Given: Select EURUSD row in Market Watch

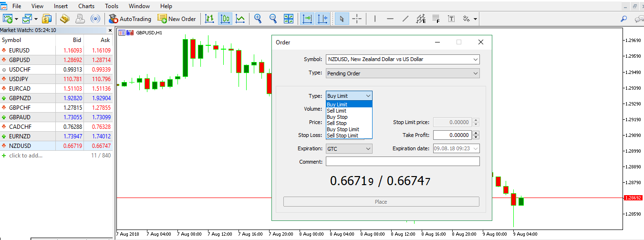Looking at the screenshot, I should [x=56, y=50].
